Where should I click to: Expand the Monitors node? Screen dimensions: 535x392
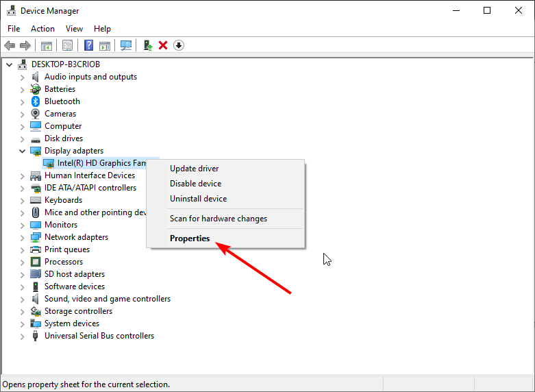[x=22, y=225]
